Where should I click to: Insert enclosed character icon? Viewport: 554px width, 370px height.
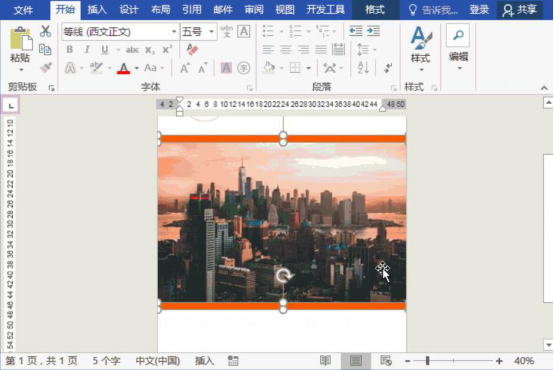pyautogui.click(x=243, y=68)
